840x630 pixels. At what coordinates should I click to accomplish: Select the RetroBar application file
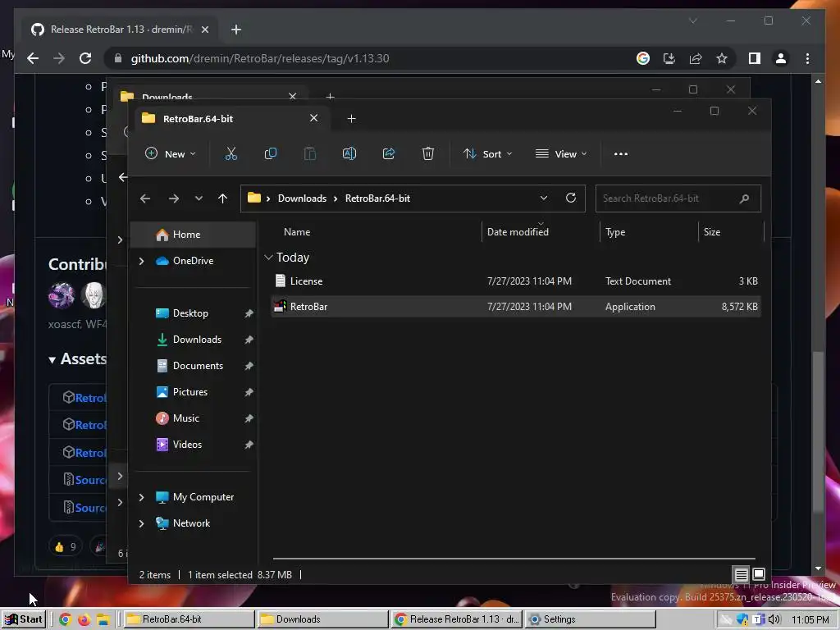tap(516, 307)
